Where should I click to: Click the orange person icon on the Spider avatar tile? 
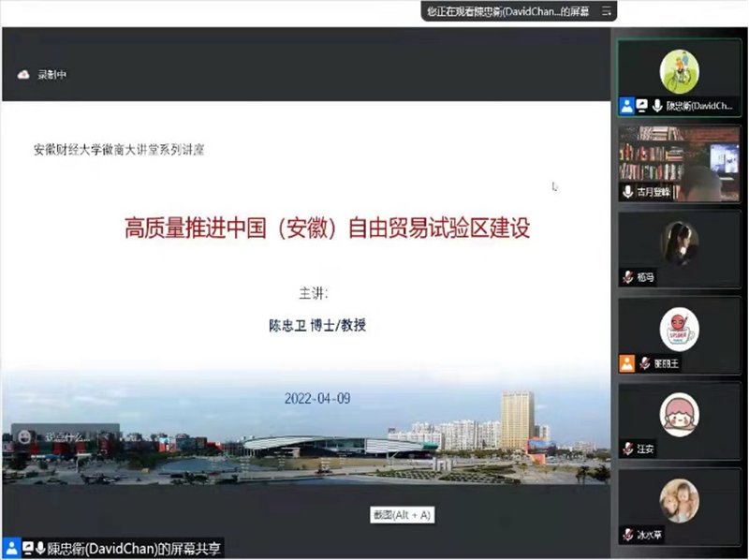pyautogui.click(x=626, y=363)
